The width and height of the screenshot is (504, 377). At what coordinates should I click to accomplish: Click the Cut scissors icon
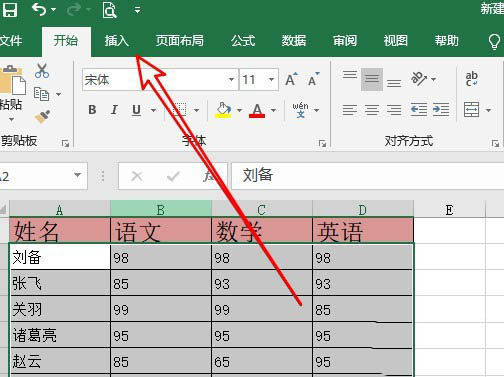click(x=42, y=71)
